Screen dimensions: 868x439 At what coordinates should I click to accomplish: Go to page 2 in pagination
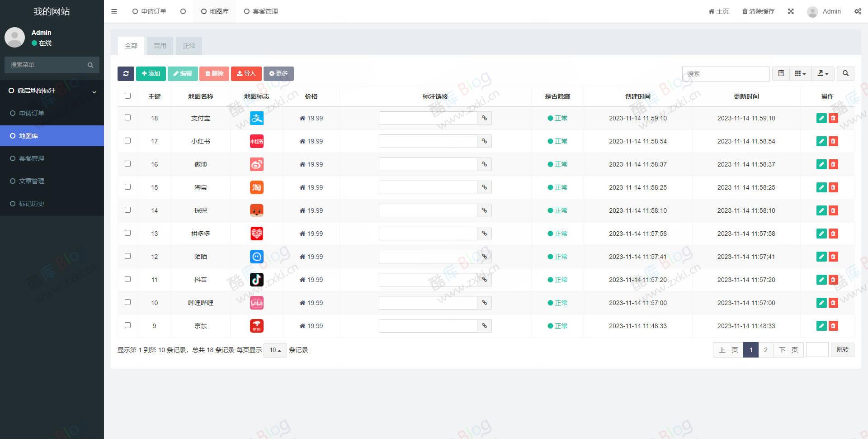(765, 349)
